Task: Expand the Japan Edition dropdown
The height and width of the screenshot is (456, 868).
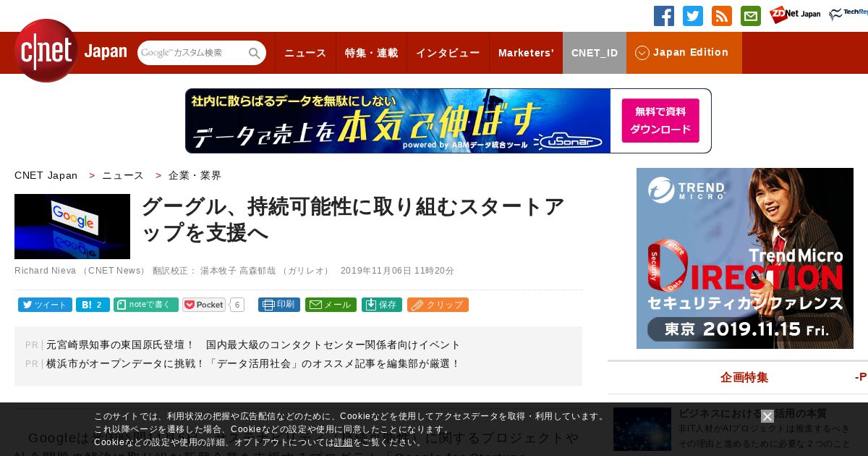Action: (x=684, y=53)
